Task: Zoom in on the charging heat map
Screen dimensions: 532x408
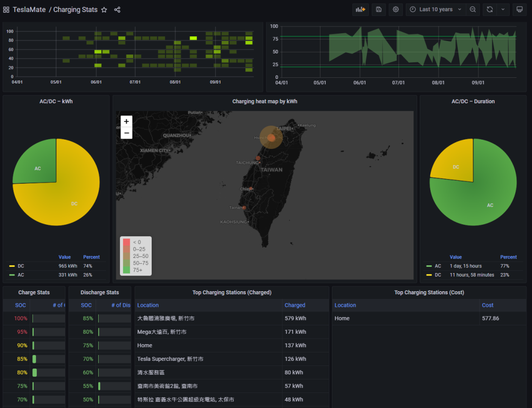Action: click(126, 121)
